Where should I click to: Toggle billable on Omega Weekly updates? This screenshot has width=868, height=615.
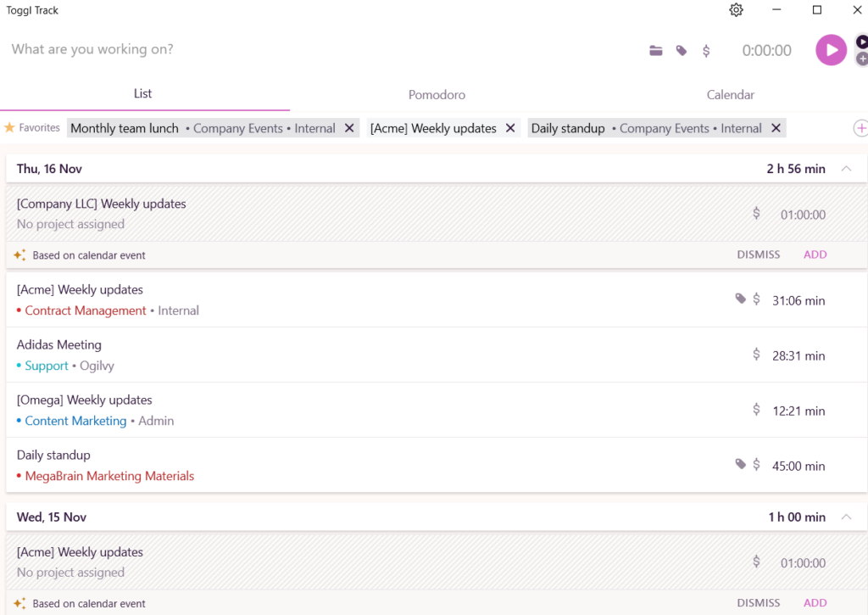[755, 409]
